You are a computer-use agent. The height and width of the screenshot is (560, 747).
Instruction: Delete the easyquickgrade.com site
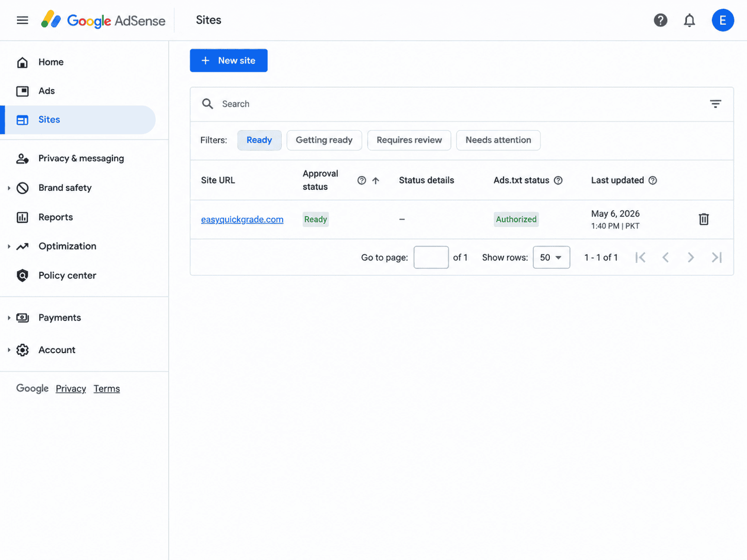[x=704, y=219]
